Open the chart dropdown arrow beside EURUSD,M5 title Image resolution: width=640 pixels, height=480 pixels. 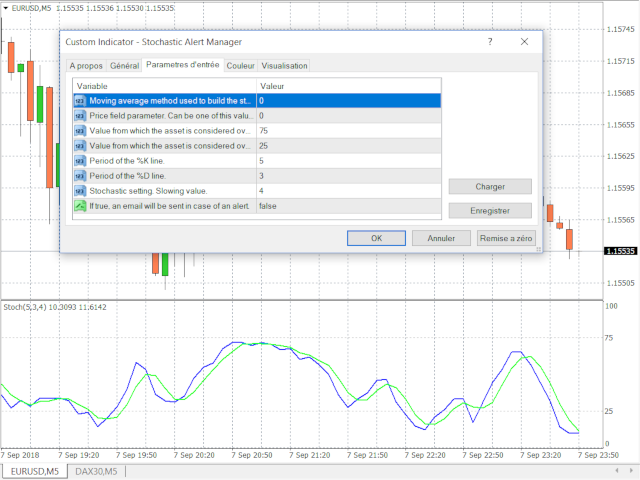(5, 8)
